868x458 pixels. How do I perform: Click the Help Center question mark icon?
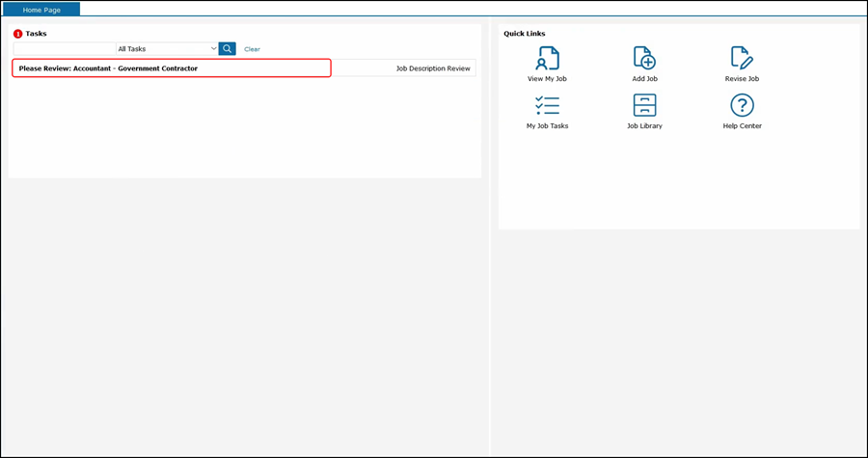point(742,105)
